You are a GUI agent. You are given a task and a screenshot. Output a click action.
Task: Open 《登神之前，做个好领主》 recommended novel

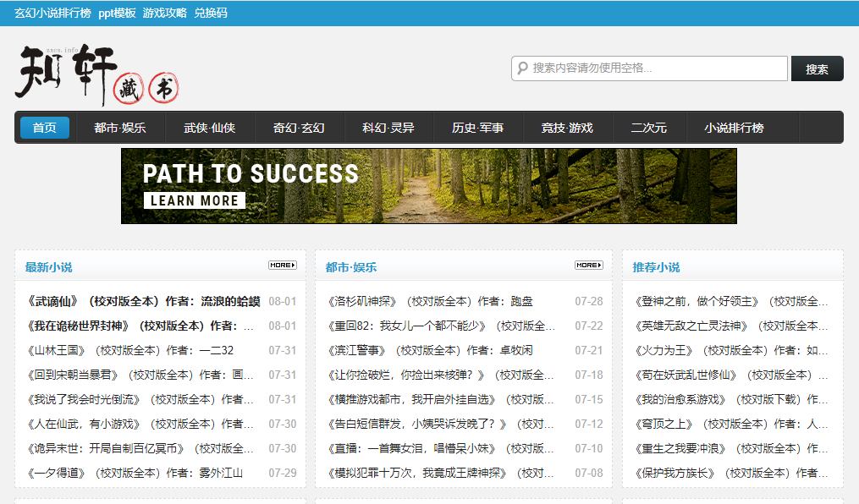[731, 301]
